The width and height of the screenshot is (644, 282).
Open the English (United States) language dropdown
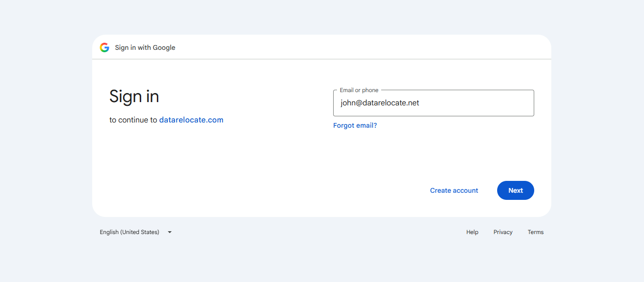(136, 232)
